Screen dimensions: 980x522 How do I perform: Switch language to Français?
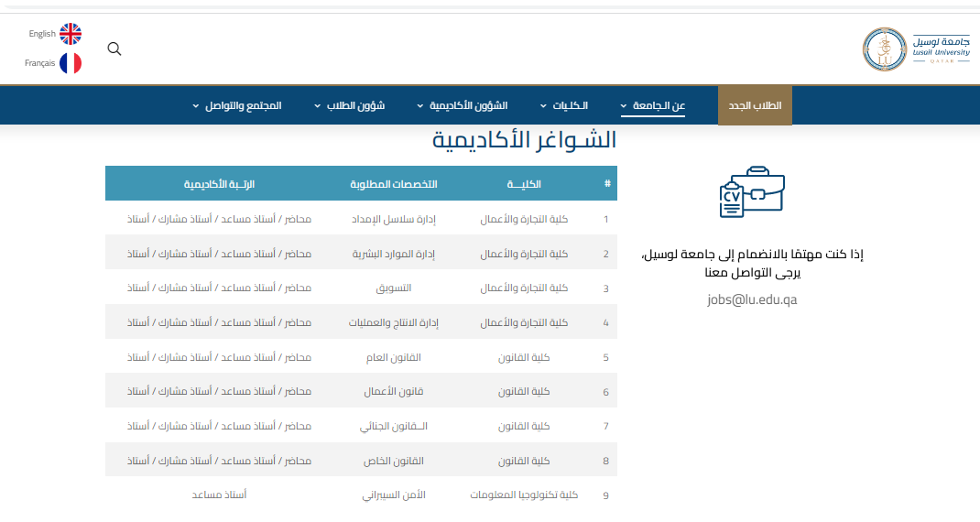(39, 63)
